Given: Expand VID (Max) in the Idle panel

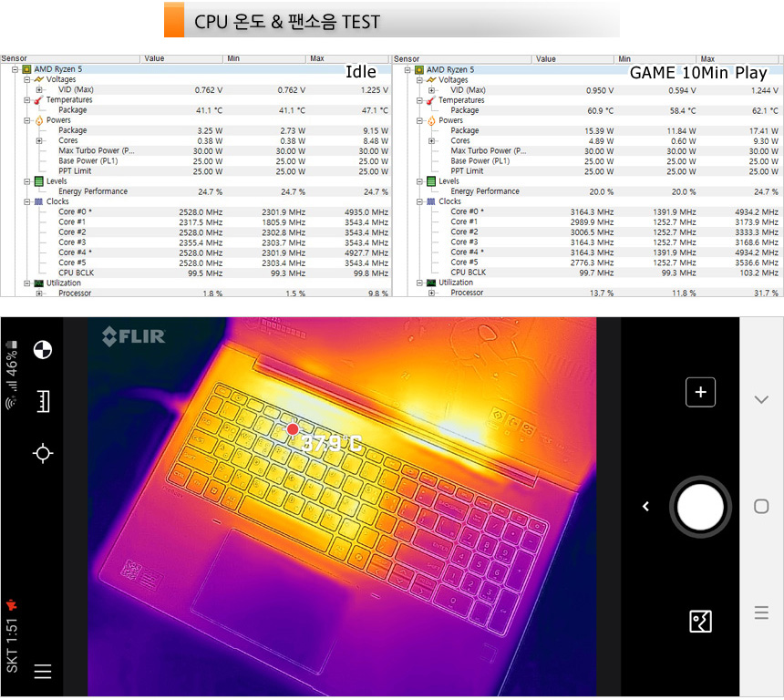Looking at the screenshot, I should 39,90.
